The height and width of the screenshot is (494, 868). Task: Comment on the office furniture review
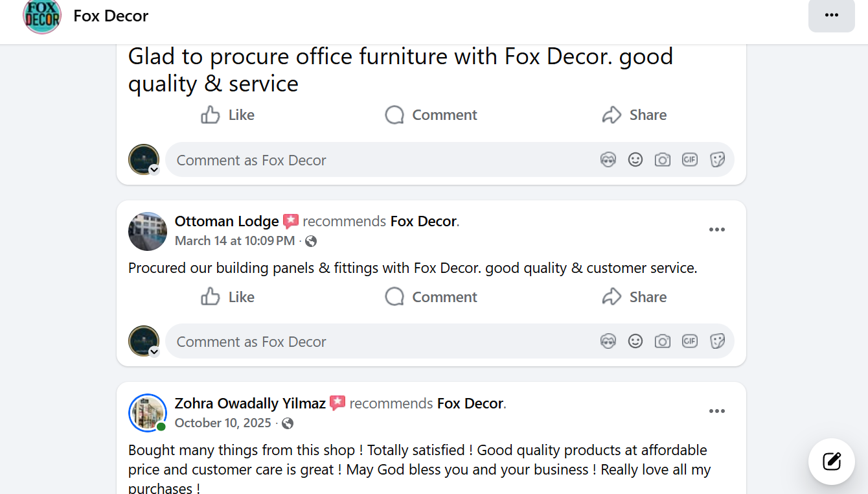pyautogui.click(x=431, y=115)
